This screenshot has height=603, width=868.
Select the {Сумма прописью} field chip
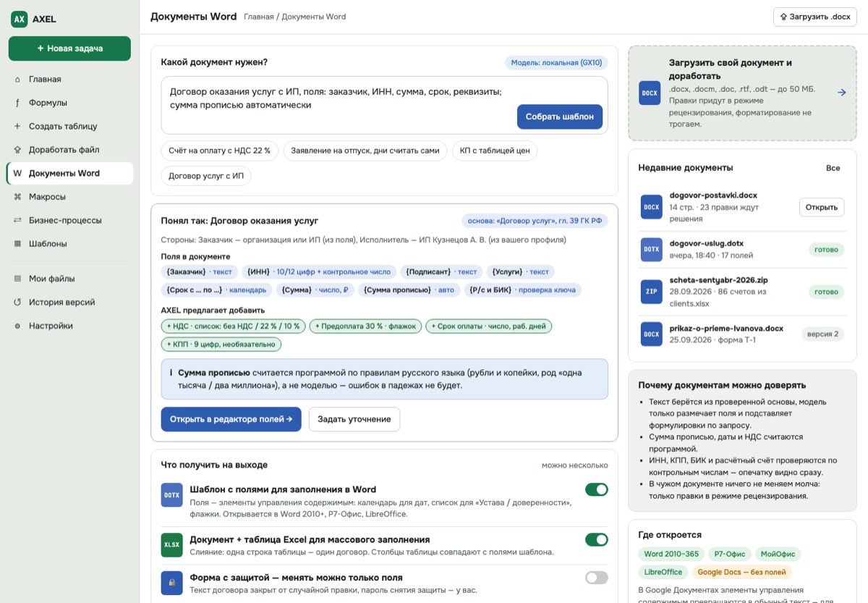tap(409, 290)
